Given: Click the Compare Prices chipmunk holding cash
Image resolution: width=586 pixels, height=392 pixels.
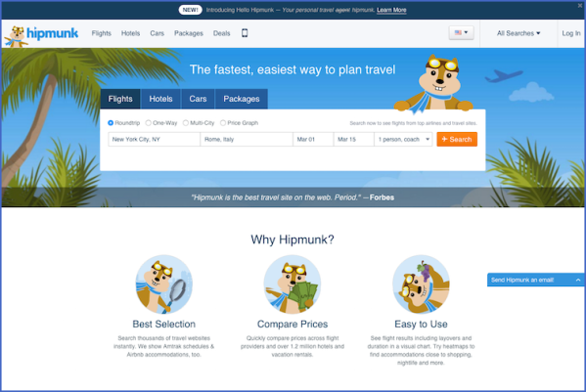Looking at the screenshot, I should click(293, 284).
